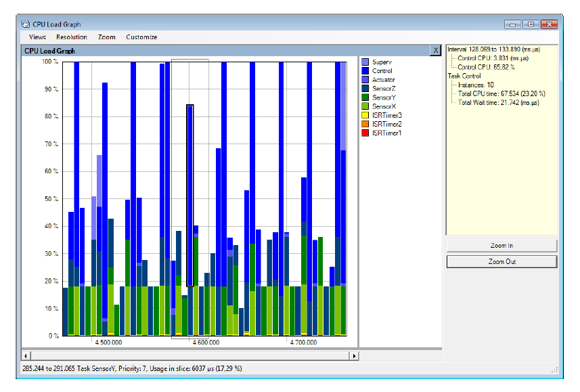Click the CPU Load Graph window icon

pyautogui.click(x=26, y=24)
